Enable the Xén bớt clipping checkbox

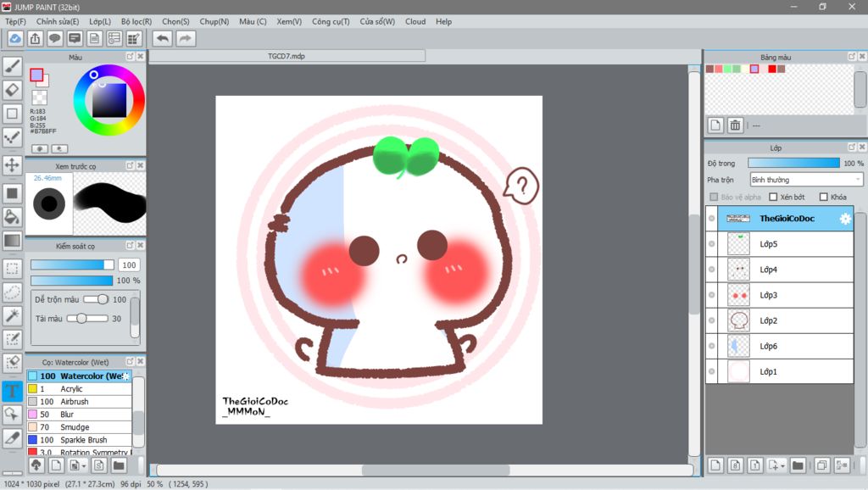[x=773, y=198]
